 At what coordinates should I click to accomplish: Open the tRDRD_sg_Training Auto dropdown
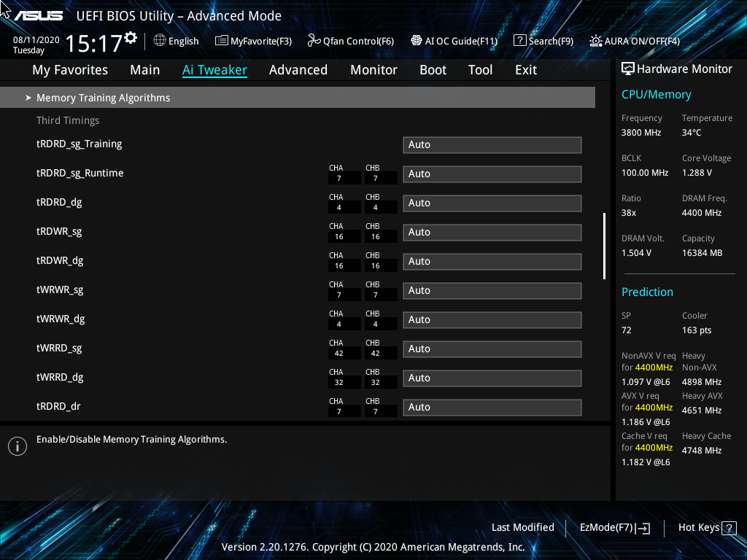point(492,144)
